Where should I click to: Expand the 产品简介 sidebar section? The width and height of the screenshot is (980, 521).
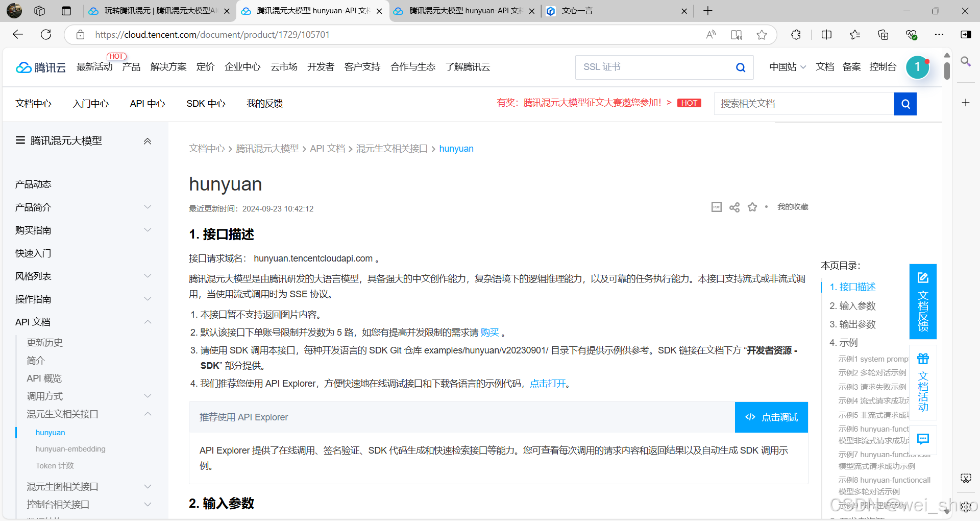point(148,207)
